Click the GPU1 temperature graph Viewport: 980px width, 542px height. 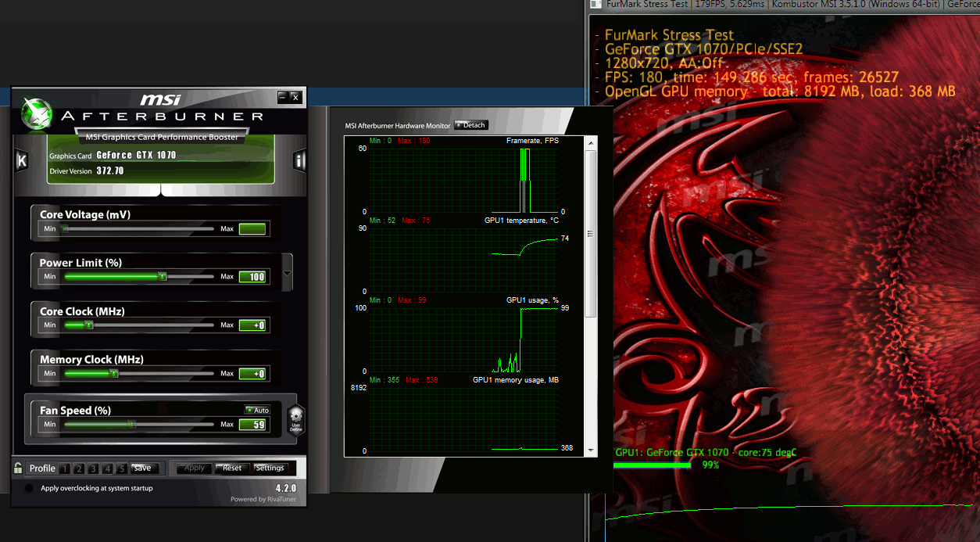464,260
